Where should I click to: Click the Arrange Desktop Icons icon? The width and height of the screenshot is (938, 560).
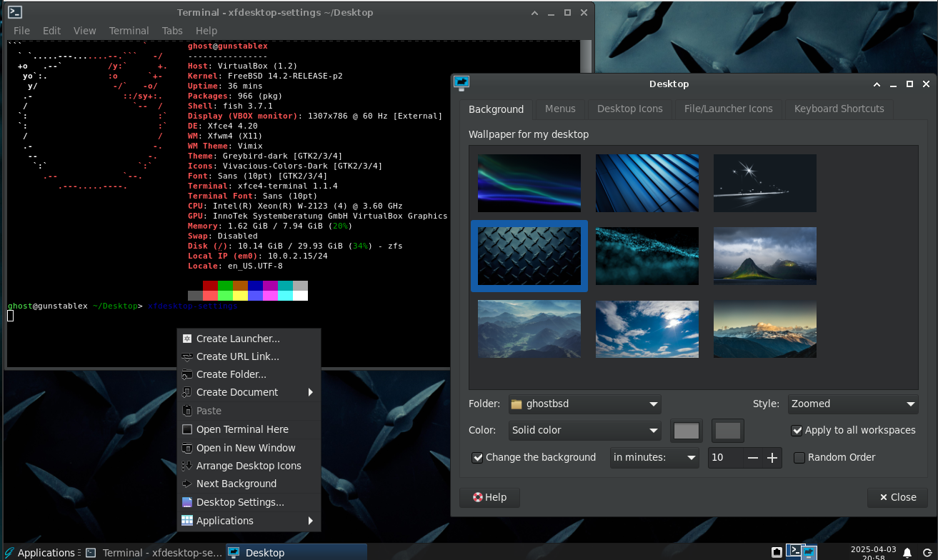pyautogui.click(x=187, y=466)
